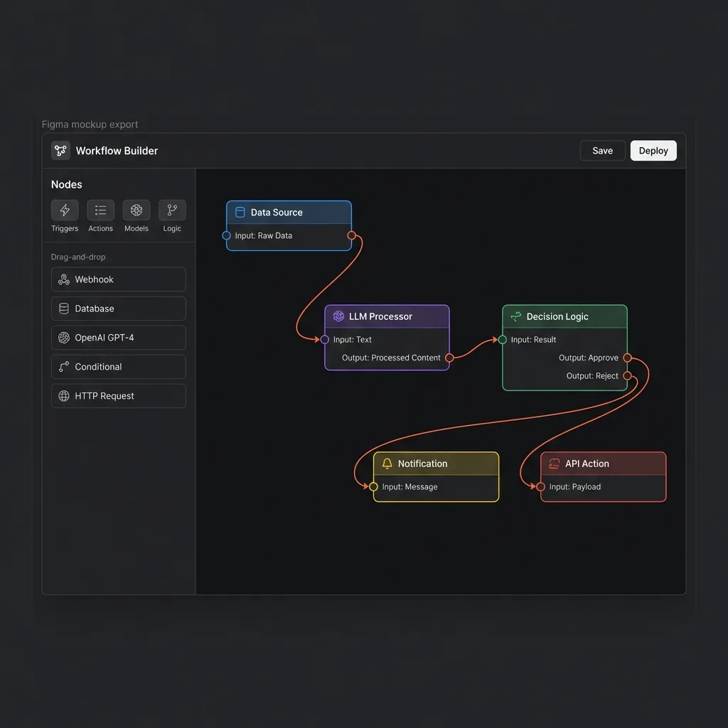Click the Database cylinder icon

tap(63, 309)
